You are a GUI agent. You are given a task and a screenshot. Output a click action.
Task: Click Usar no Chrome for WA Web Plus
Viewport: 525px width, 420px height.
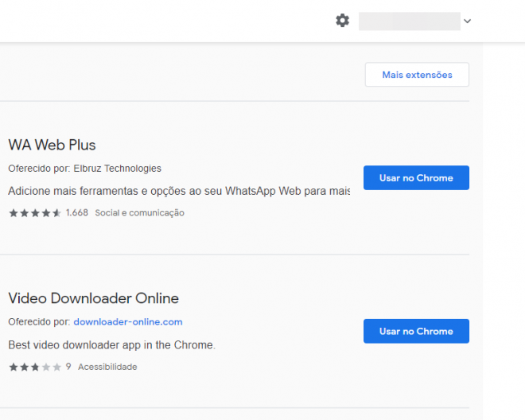[416, 177]
